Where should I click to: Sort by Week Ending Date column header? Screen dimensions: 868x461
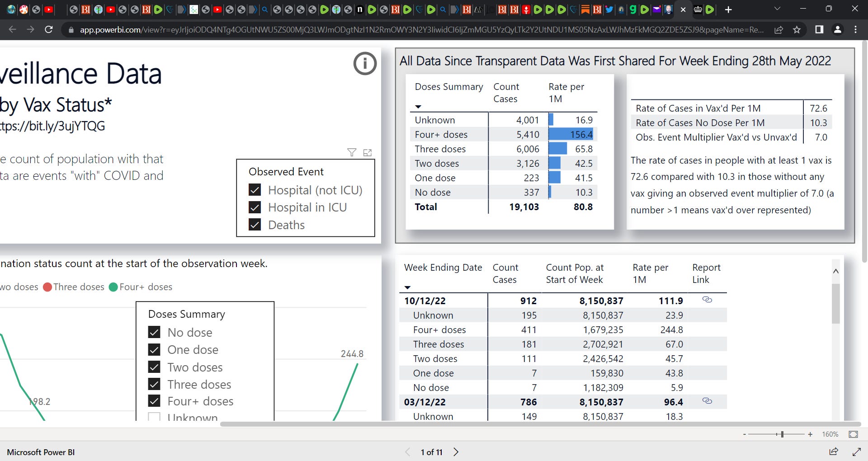[443, 268]
